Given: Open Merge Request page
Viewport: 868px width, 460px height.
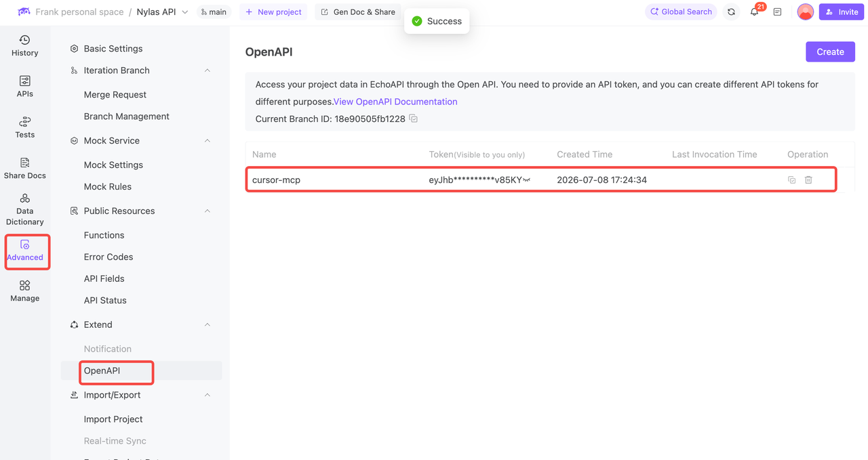Looking at the screenshot, I should pyautogui.click(x=115, y=95).
